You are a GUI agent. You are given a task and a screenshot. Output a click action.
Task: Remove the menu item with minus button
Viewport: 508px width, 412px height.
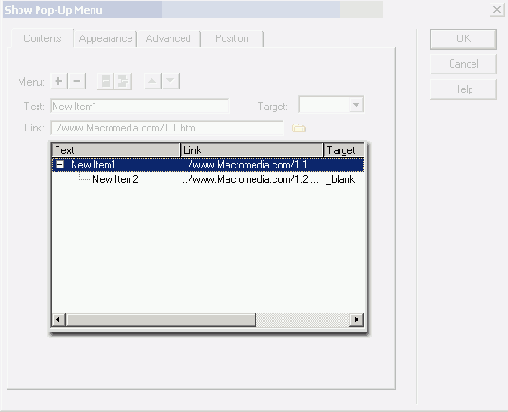point(77,81)
